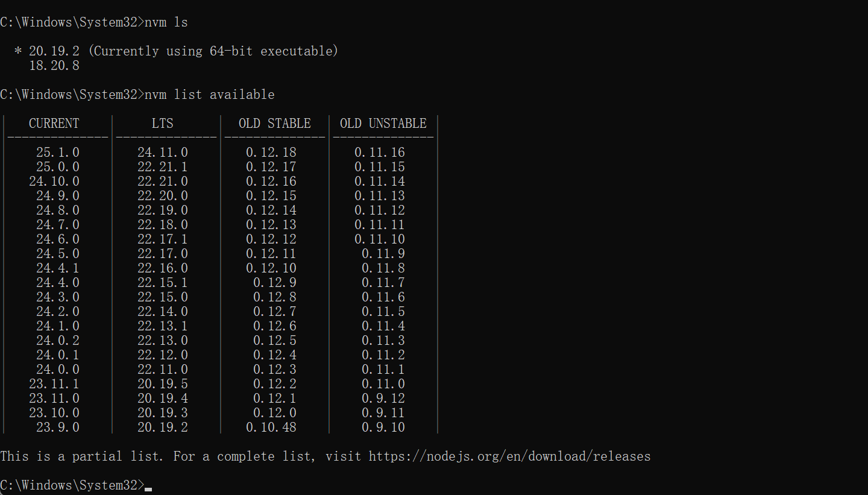Select LTS version 22.14.0

(x=163, y=312)
